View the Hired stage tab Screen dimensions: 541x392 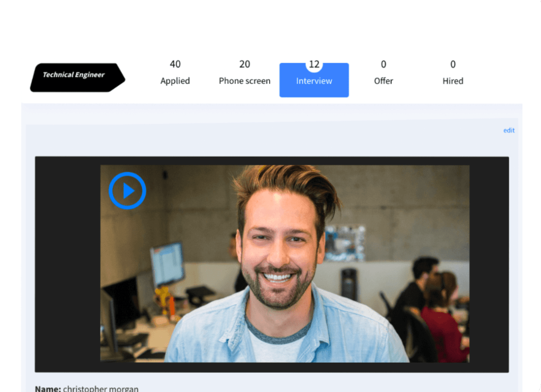coord(453,81)
